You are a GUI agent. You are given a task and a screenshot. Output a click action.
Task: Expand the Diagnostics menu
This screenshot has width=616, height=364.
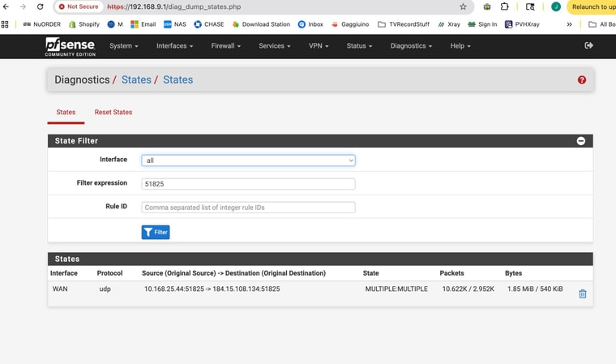pos(411,46)
